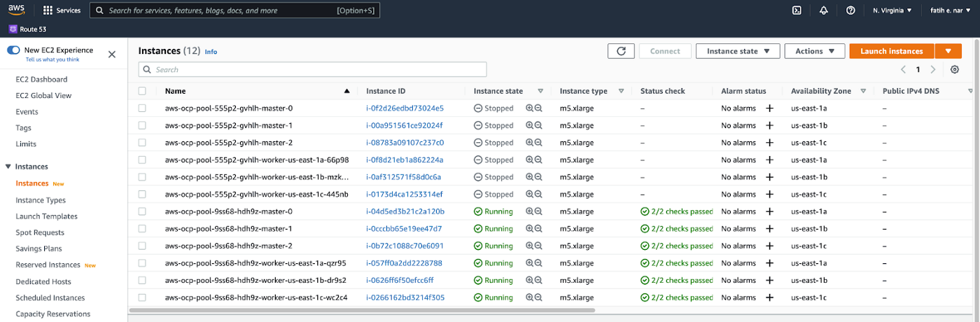Open the N. Virginia region selector
This screenshot has height=322, width=980.
892,10
